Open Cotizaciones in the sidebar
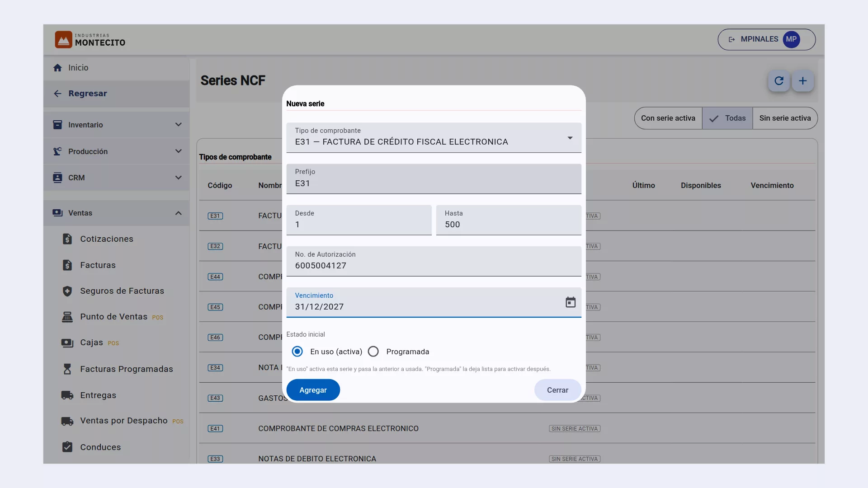Screen dimensions: 868x488 coord(107,239)
